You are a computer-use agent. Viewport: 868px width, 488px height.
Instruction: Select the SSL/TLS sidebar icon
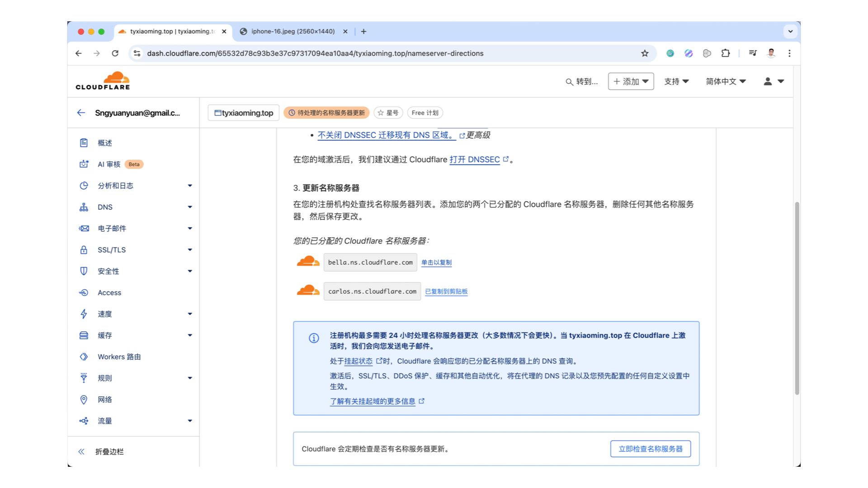[84, 249]
